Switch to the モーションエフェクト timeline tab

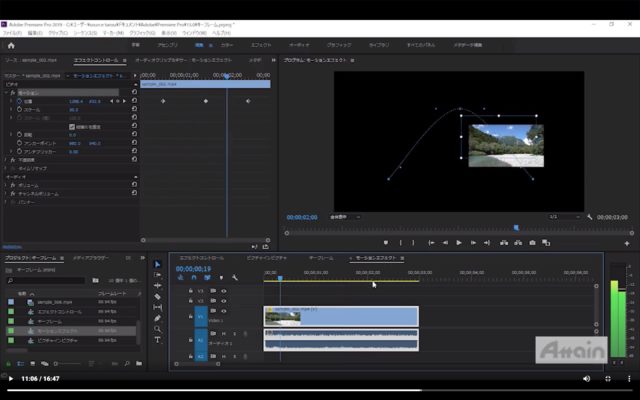(378, 257)
